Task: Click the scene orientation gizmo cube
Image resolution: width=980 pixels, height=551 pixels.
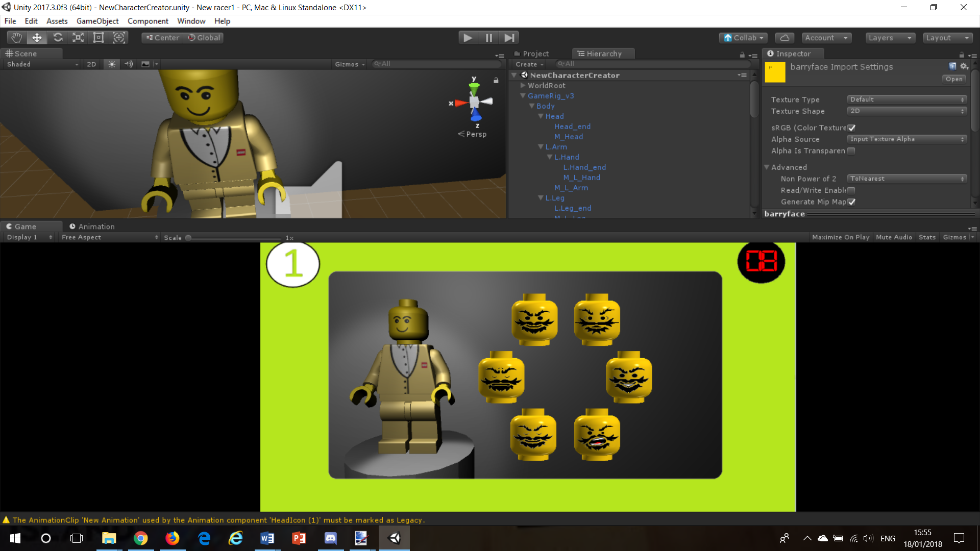Action: [x=475, y=102]
